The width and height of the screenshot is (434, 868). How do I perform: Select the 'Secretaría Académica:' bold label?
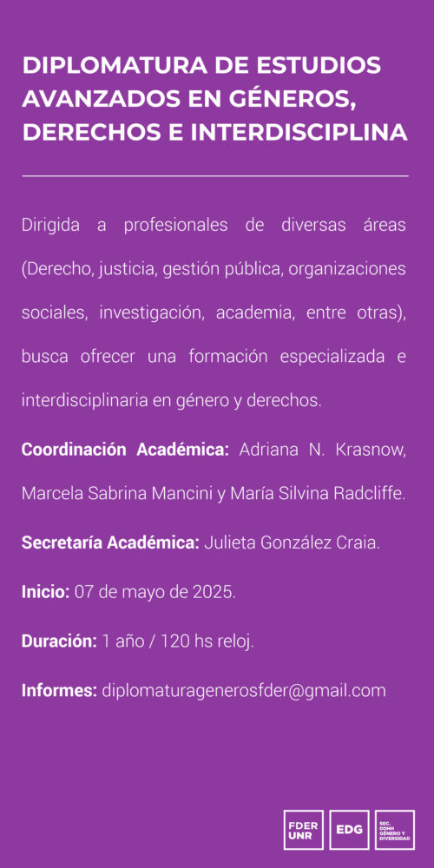[x=110, y=542]
